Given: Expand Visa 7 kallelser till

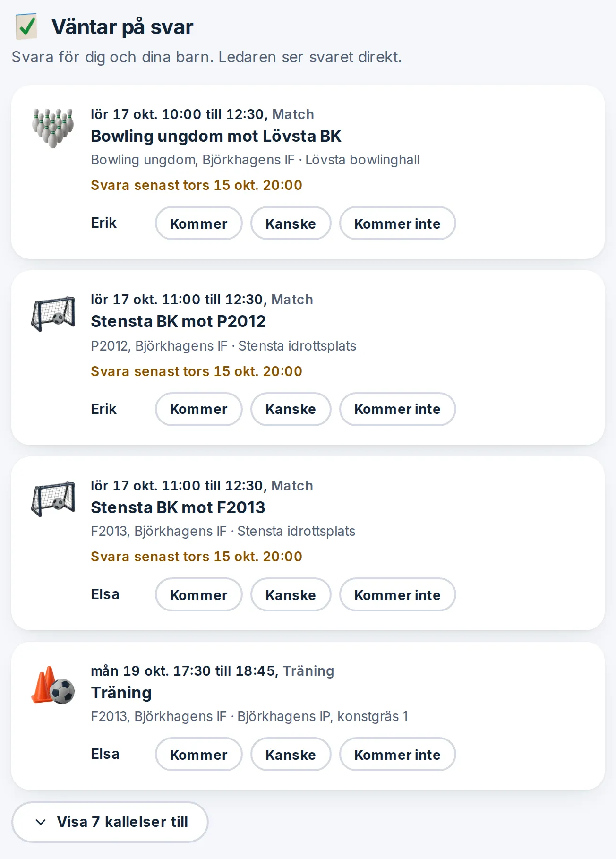Looking at the screenshot, I should tap(110, 822).
